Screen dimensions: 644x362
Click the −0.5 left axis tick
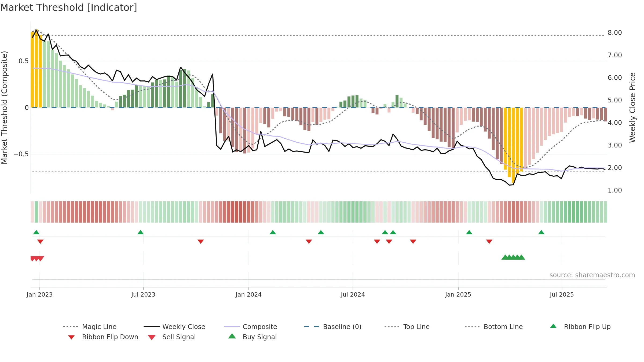point(21,154)
